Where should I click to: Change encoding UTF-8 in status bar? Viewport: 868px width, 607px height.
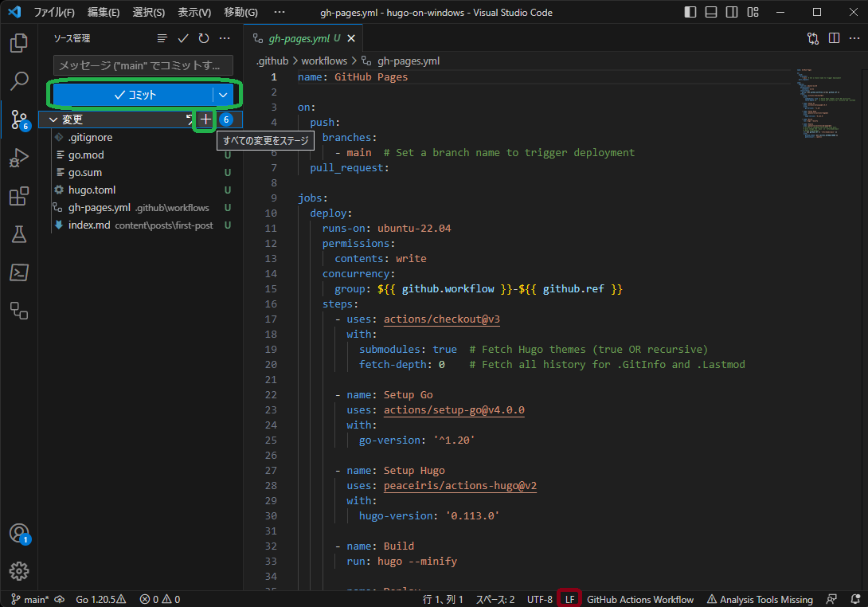(540, 599)
